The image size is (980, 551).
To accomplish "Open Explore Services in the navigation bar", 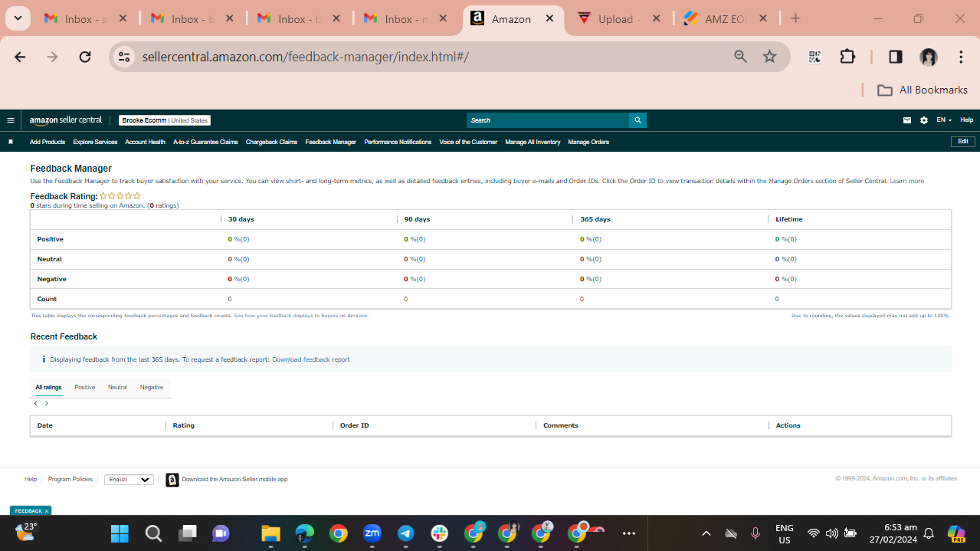I will 95,142.
